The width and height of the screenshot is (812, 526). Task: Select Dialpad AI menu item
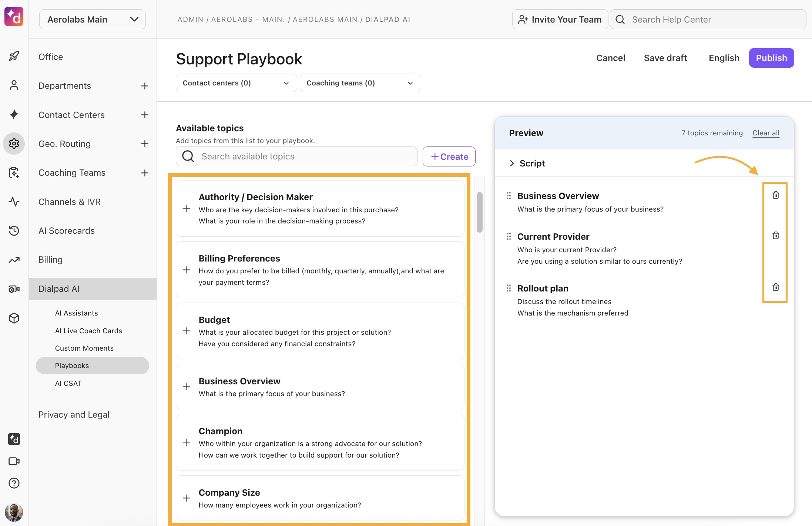(x=93, y=289)
